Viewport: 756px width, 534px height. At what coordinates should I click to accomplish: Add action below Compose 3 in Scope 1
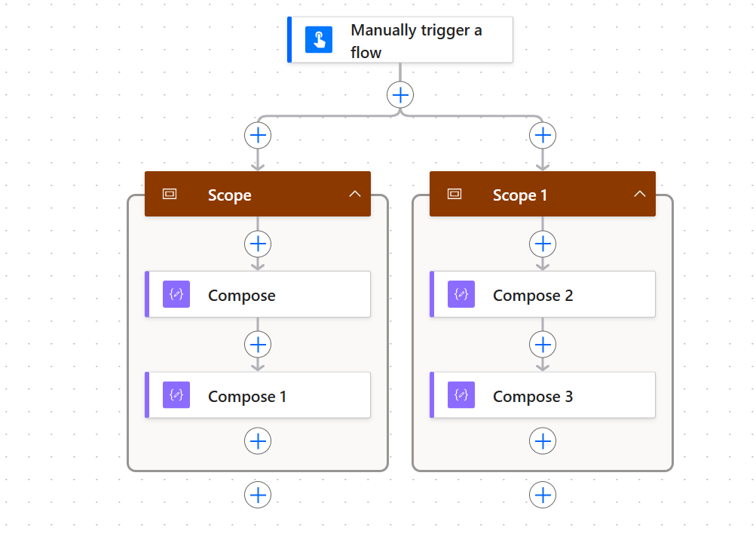(543, 441)
